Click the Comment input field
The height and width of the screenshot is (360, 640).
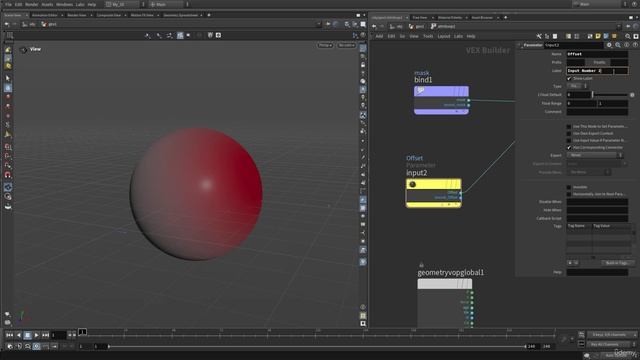(x=597, y=111)
